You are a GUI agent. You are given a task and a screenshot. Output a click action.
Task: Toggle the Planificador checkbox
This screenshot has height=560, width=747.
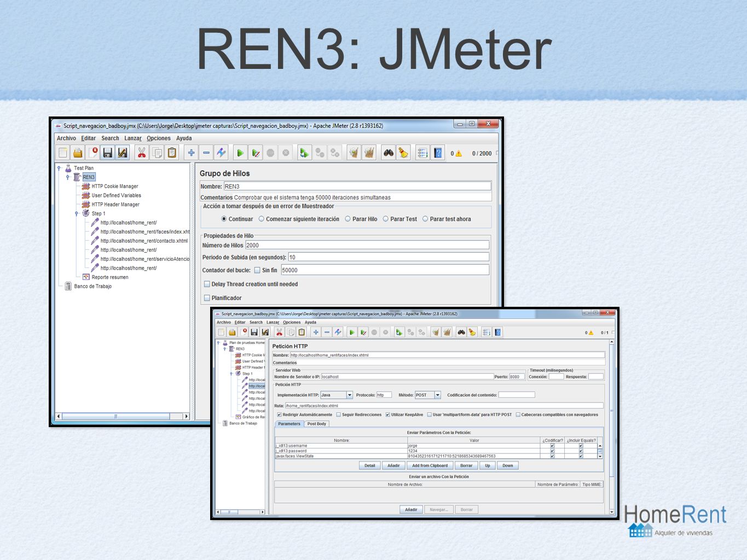pyautogui.click(x=207, y=298)
